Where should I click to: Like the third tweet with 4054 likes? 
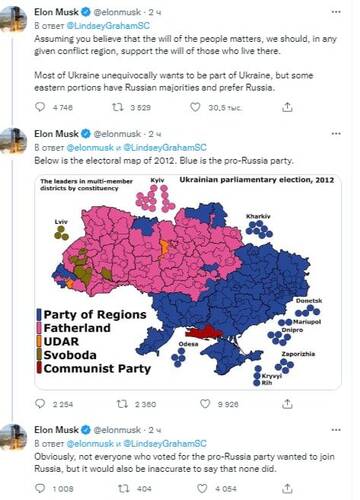(202, 488)
